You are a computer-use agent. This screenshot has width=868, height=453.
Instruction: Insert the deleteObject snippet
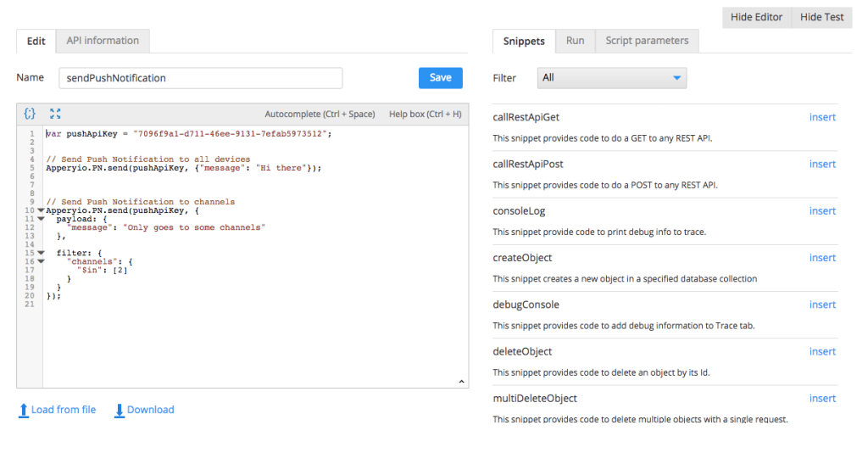822,352
